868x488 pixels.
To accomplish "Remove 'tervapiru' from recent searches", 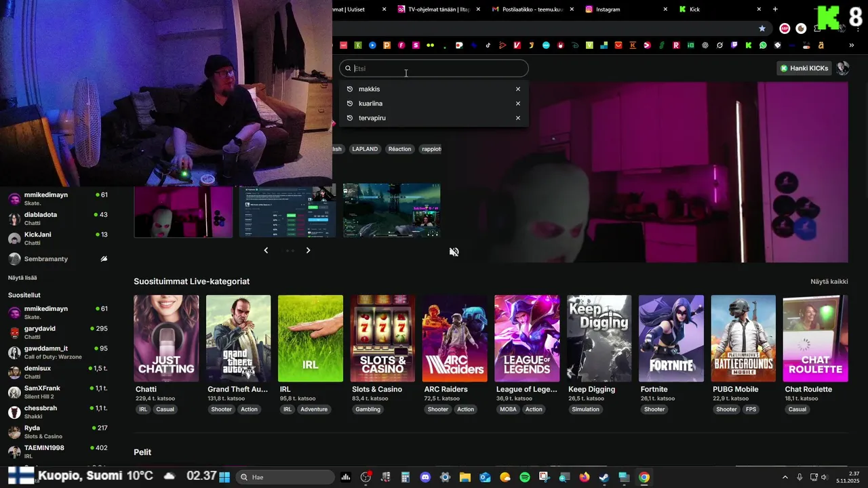I will click(518, 118).
